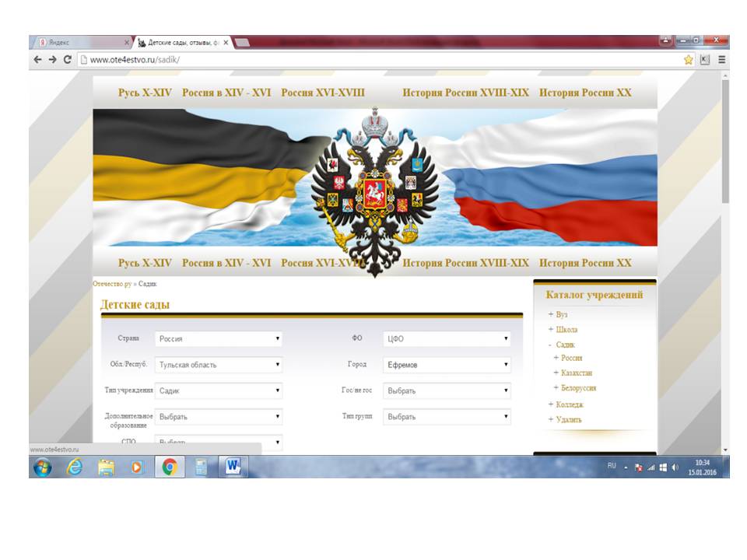This screenshot has width=747, height=560.
Task: Click the scrollbar down arrow
Action: click(x=725, y=450)
